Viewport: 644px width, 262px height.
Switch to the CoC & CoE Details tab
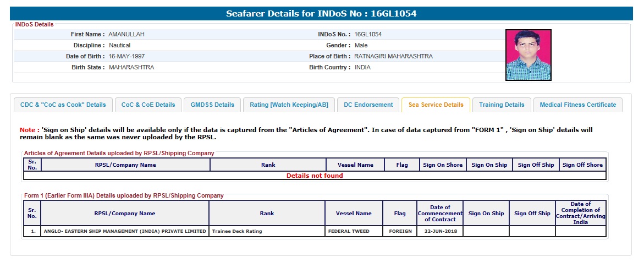point(148,105)
